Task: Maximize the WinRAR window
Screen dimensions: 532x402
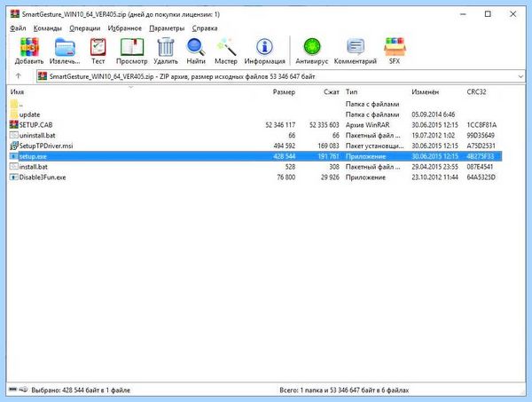Action: coord(488,14)
